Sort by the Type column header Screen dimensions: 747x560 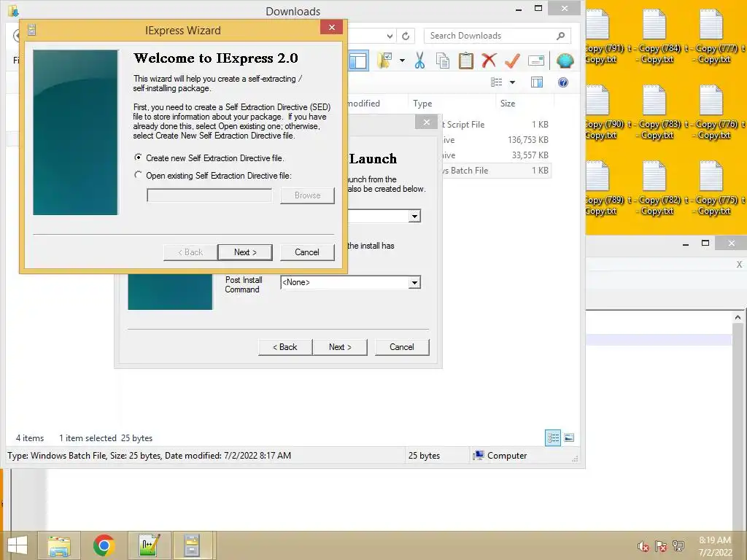(450, 104)
